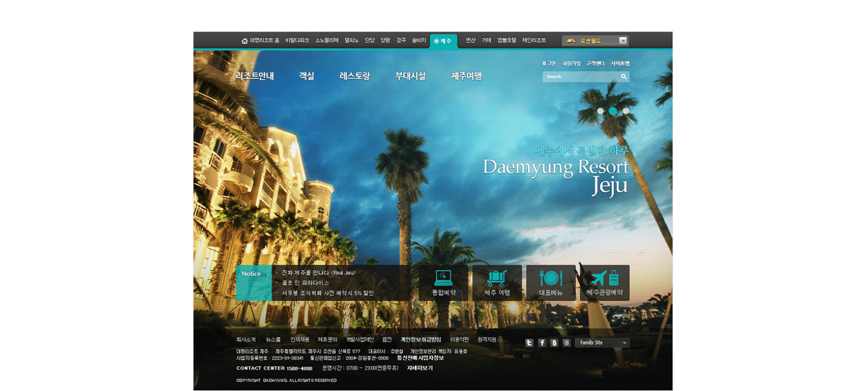
Task: Open 제주 여행 via the luggage cart icon
Action: [497, 278]
